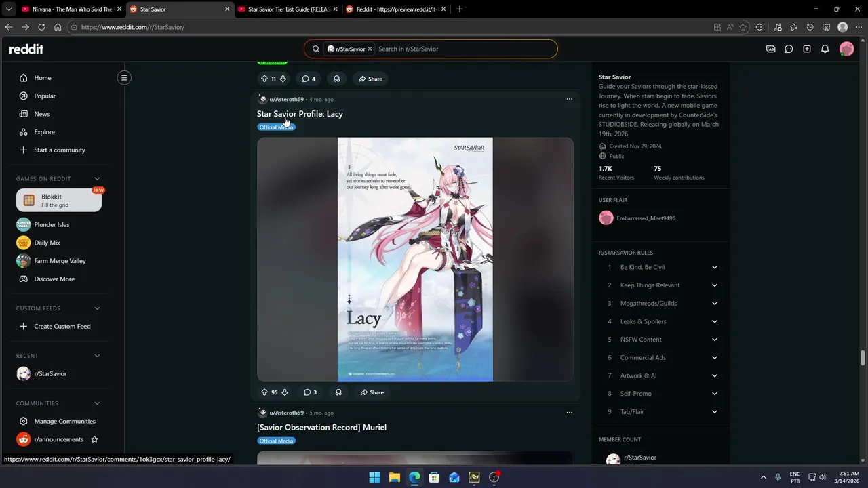Open options menu for Lacy post
The image size is (868, 488).
[x=570, y=99]
